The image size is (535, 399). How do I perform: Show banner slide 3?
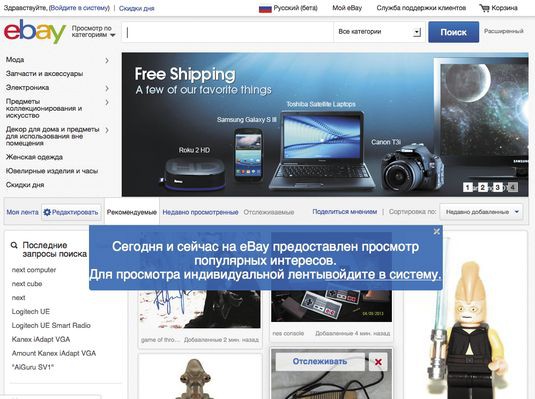click(497, 187)
